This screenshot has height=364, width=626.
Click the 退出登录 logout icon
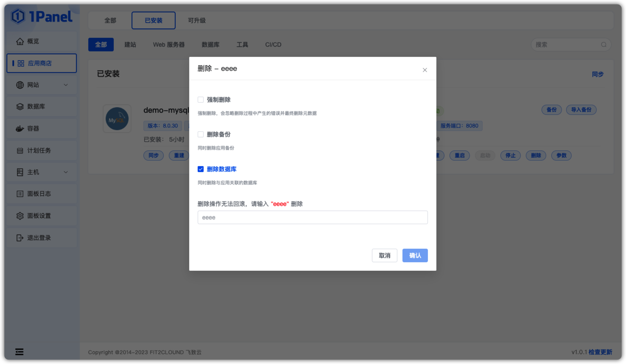click(20, 238)
